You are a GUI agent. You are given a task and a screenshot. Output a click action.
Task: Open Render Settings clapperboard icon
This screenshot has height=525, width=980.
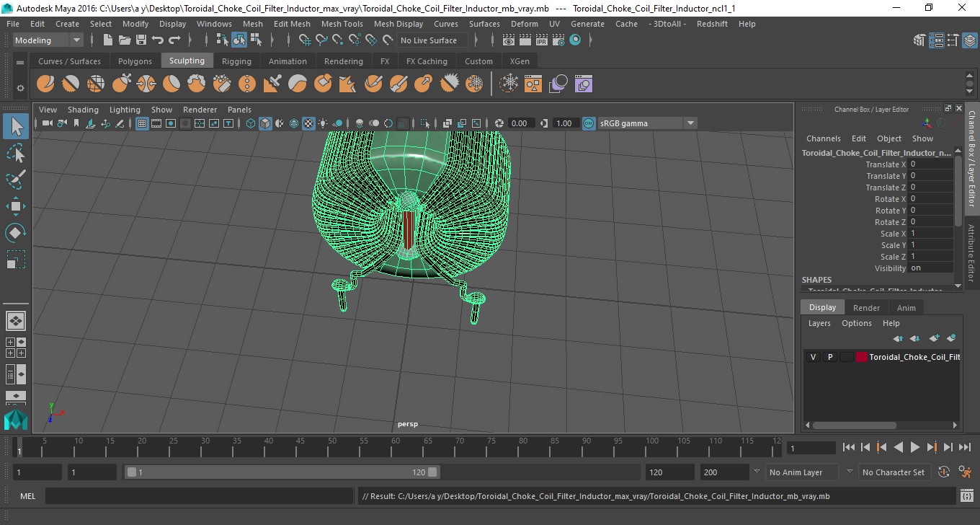[x=558, y=40]
